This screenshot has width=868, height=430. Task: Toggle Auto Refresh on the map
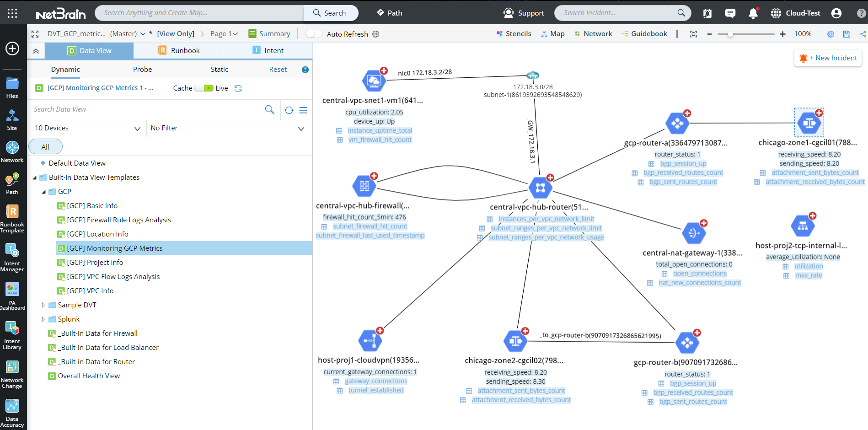click(x=314, y=33)
